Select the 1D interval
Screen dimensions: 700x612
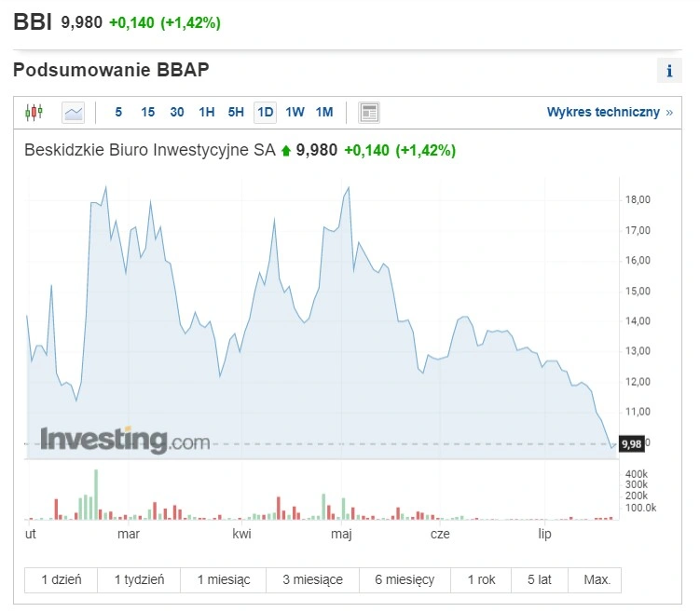click(x=265, y=112)
